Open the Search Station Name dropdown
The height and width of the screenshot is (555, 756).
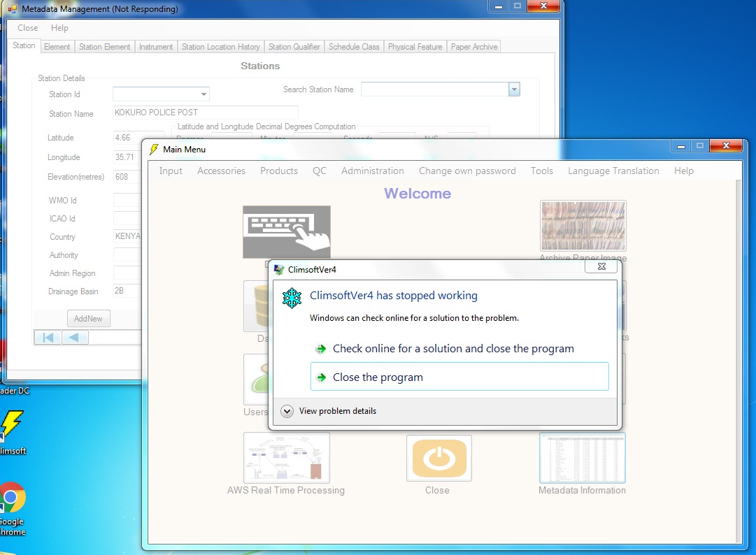(x=514, y=89)
